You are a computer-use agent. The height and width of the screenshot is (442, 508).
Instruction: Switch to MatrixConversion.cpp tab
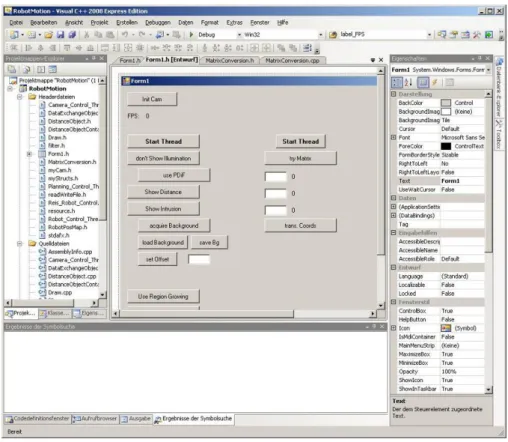pos(292,60)
